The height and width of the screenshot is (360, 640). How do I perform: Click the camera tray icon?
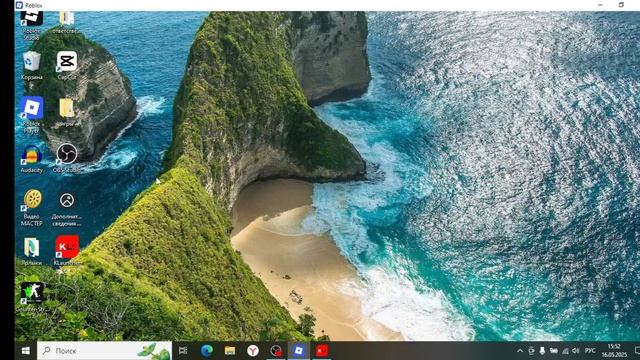point(531,351)
